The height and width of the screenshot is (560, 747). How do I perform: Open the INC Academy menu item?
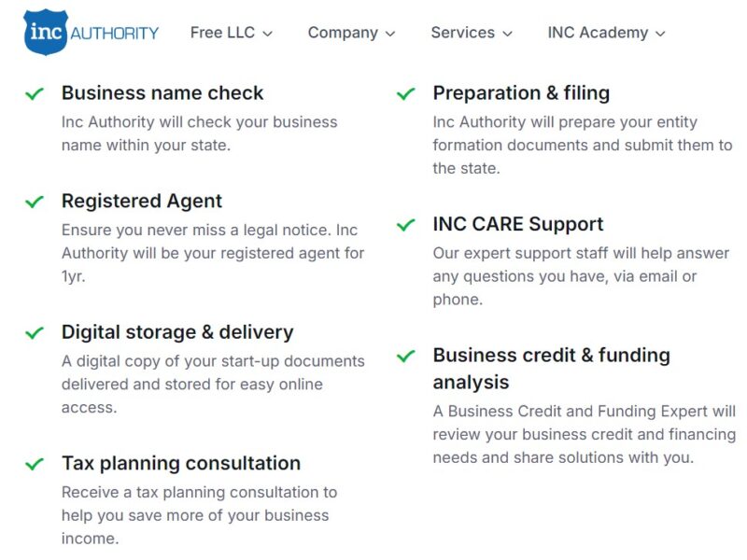tap(598, 33)
